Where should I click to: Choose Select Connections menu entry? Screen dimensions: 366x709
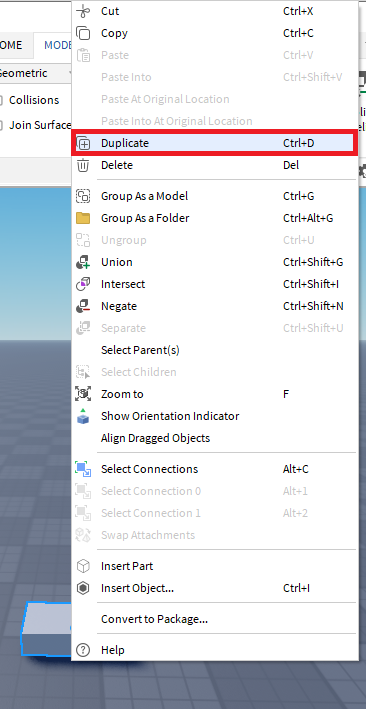(x=215, y=469)
